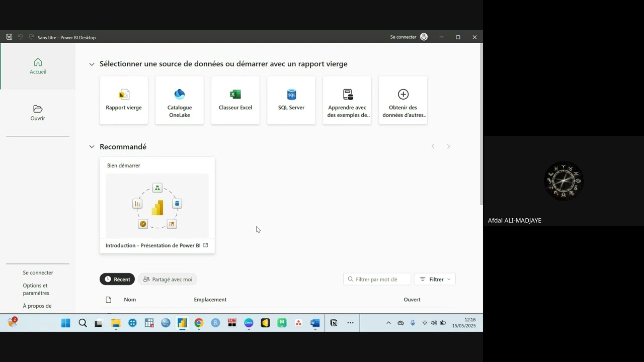Open the Bien démarrer thumbnail
Screen dimensions: 644x362
(x=157, y=205)
